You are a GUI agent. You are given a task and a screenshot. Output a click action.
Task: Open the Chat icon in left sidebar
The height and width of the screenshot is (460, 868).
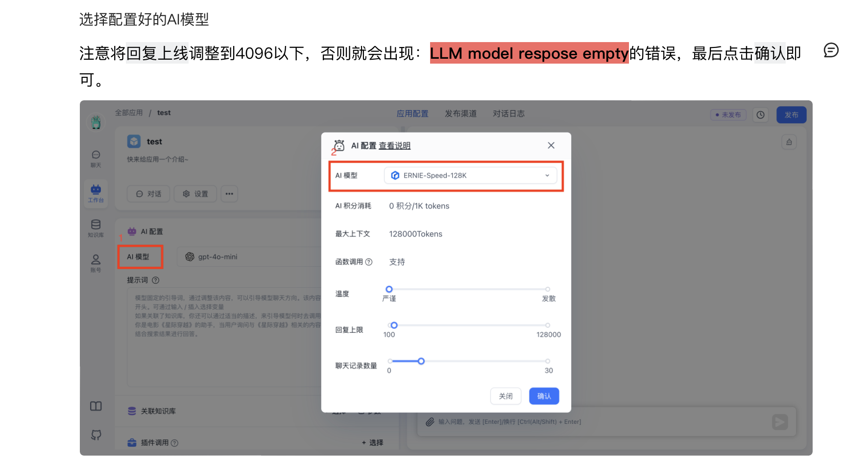point(96,158)
